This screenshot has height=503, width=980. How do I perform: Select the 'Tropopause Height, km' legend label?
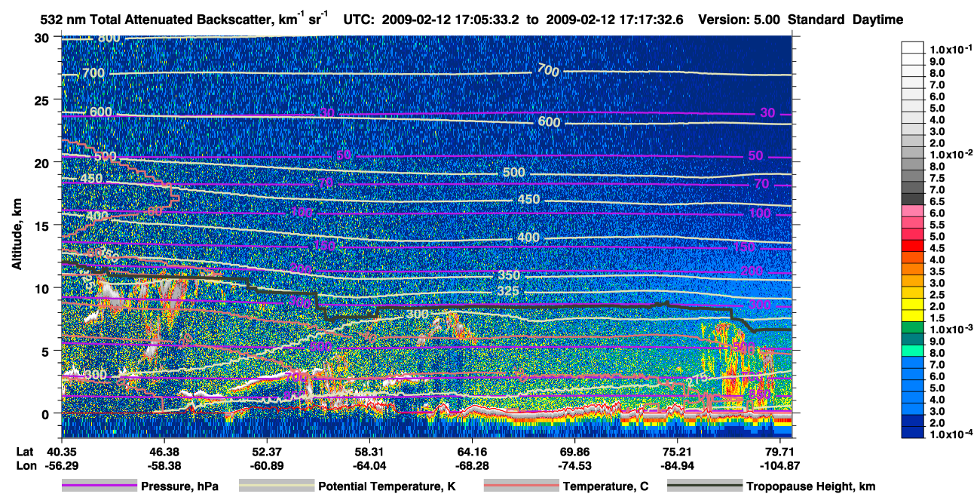(811, 486)
